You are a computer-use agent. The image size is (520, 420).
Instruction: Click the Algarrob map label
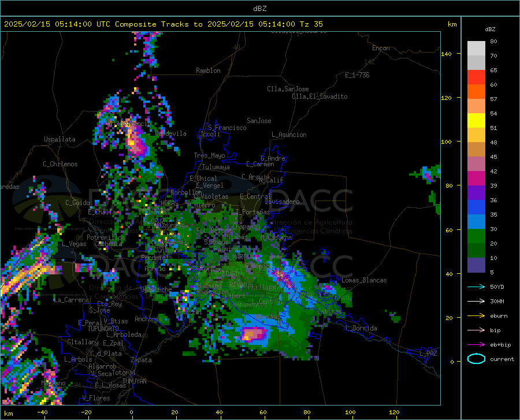tap(102, 366)
